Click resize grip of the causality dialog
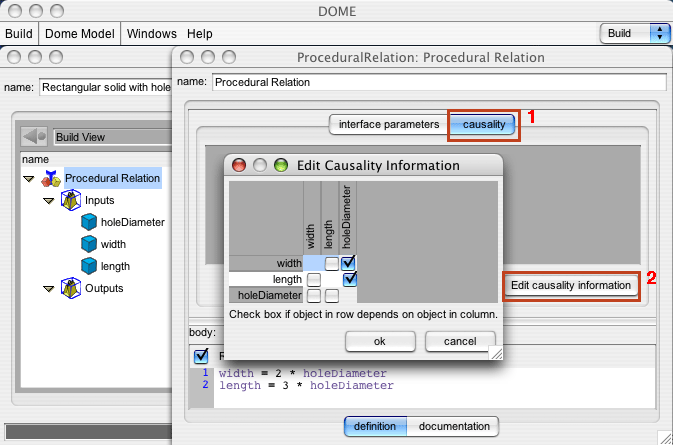This screenshot has height=445, width=673. (496, 353)
